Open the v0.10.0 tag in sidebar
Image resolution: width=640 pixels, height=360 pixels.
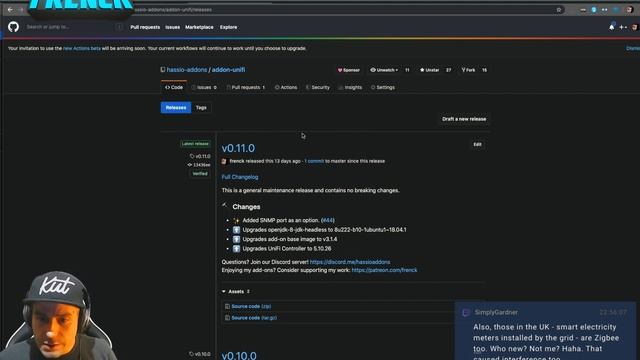(200, 354)
